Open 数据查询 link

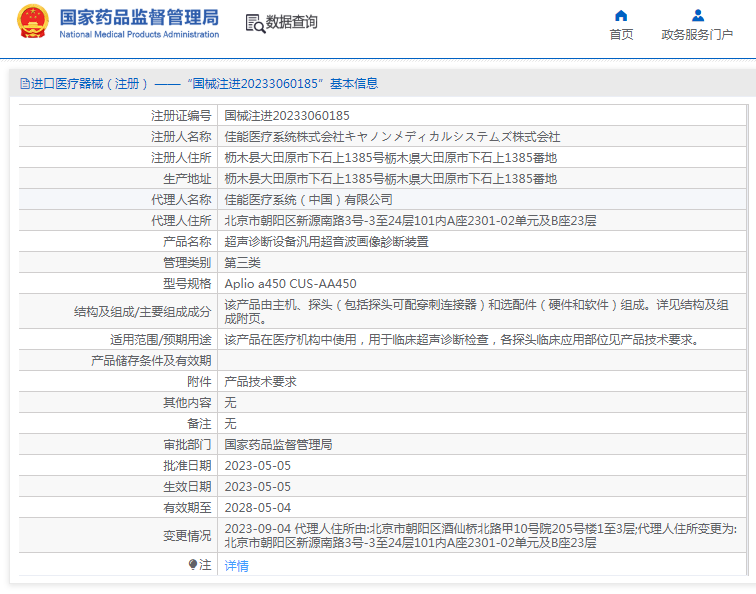tap(292, 22)
